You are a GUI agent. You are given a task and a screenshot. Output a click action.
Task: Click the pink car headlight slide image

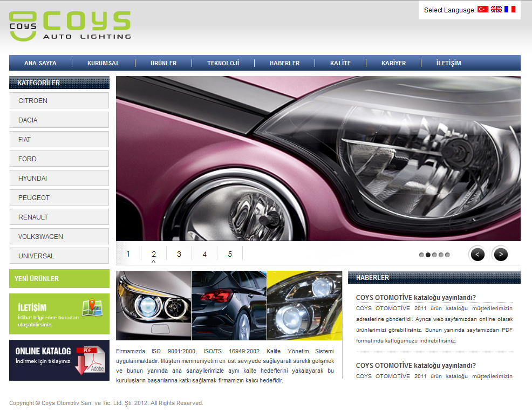click(318, 159)
